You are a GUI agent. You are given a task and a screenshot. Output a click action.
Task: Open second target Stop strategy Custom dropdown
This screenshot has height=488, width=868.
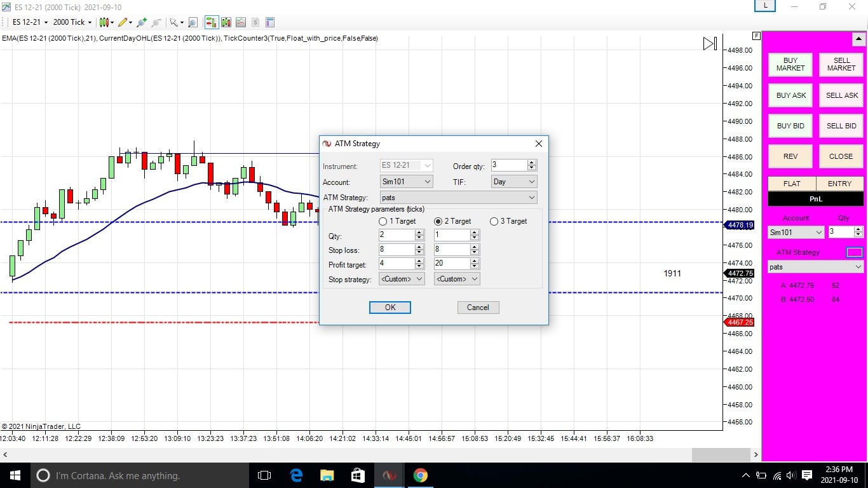(x=457, y=279)
